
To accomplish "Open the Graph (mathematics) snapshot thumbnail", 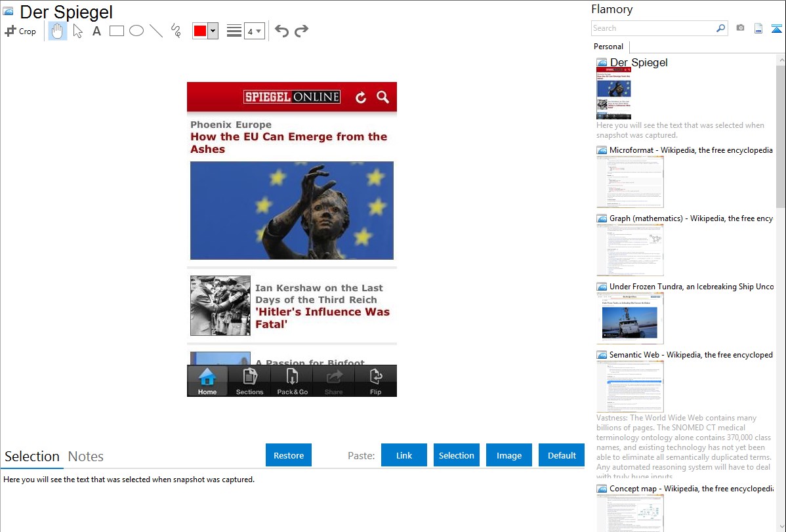I will pos(630,250).
